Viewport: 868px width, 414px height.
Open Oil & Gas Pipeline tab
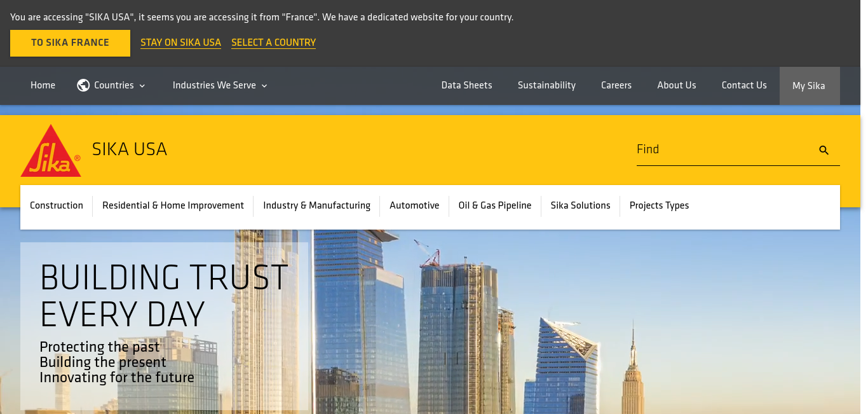(x=495, y=205)
